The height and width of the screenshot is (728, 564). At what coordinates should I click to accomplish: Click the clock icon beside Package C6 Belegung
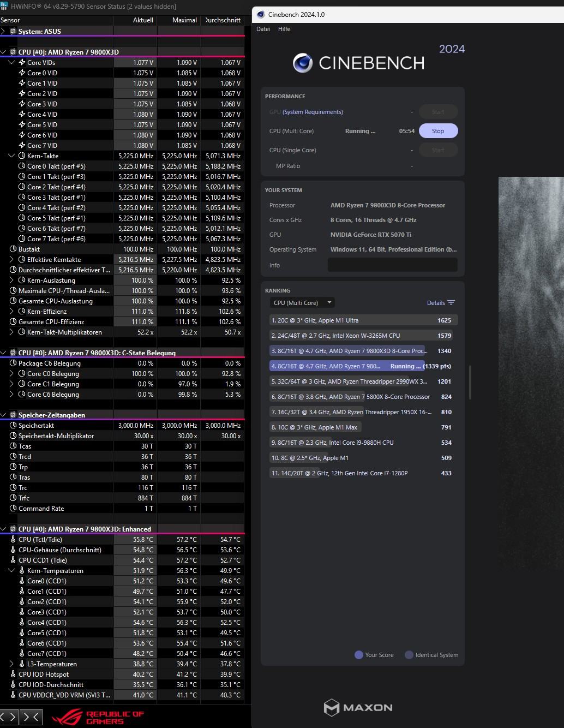tap(14, 363)
